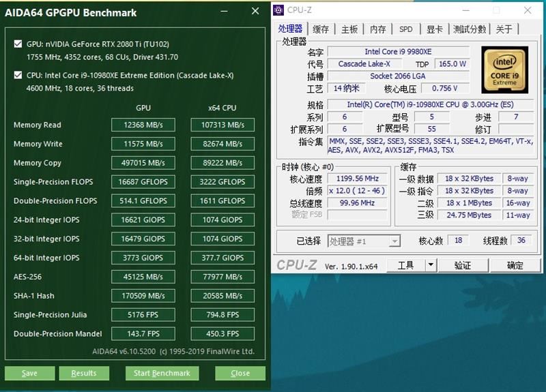Open the 测试分数 tab
546x392 pixels.
(x=470, y=29)
